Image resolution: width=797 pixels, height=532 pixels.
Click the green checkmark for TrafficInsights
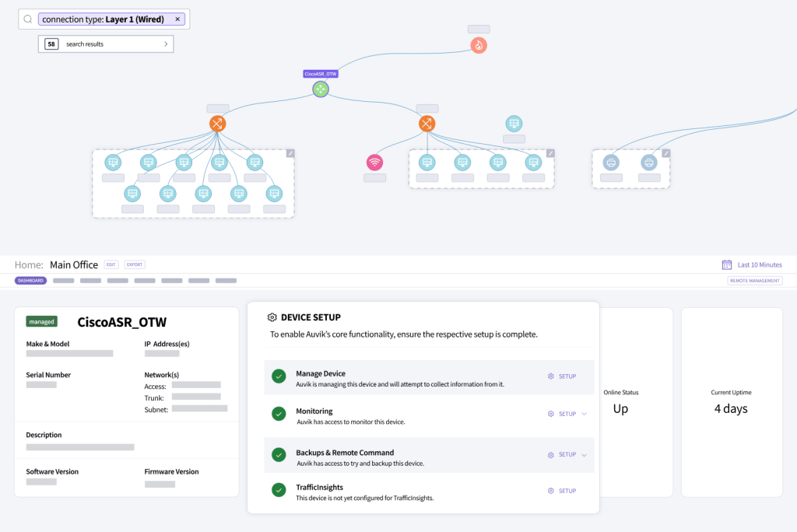tap(279, 490)
